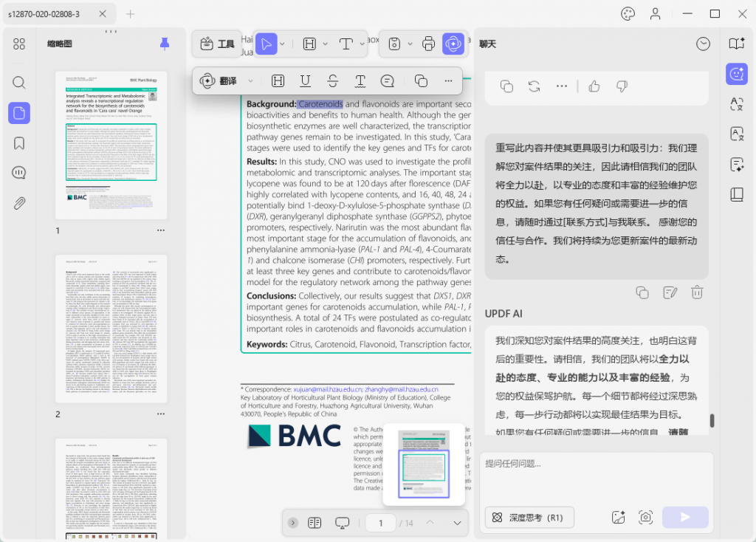Image resolution: width=756 pixels, height=542 pixels.
Task: Apply highlight from the floating selection toolbar
Action: pos(278,81)
